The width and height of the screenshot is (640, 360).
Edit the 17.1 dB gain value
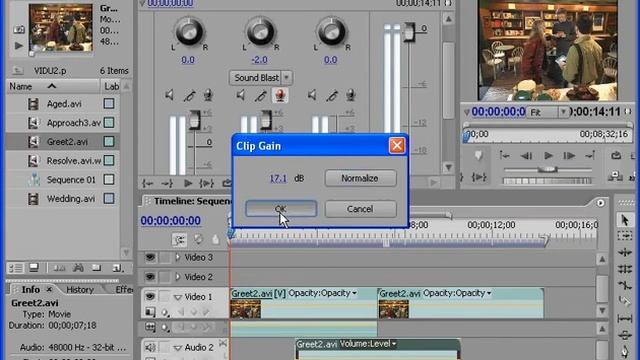point(278,178)
